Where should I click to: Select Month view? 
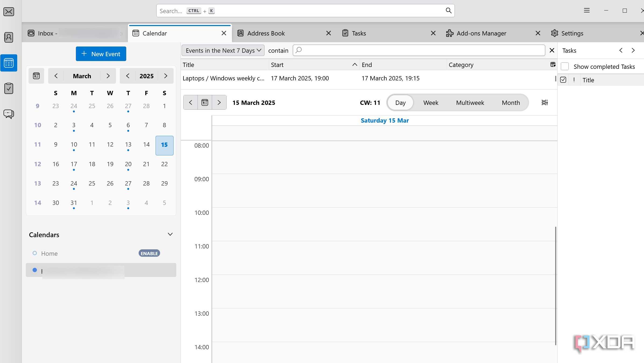[511, 102]
